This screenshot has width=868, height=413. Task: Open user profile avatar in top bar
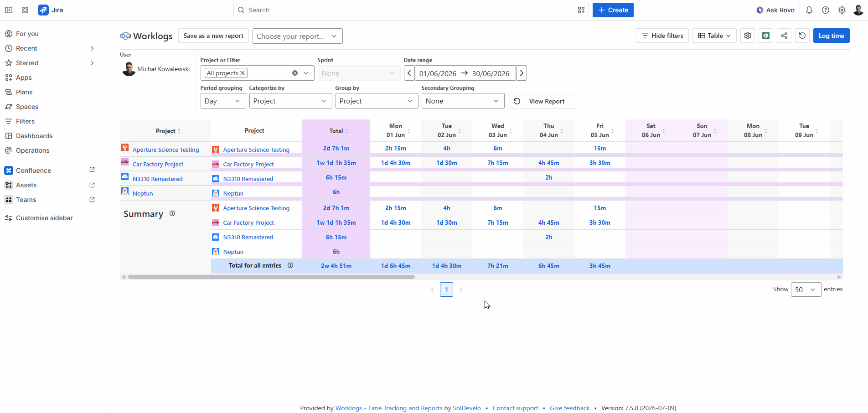tap(858, 10)
